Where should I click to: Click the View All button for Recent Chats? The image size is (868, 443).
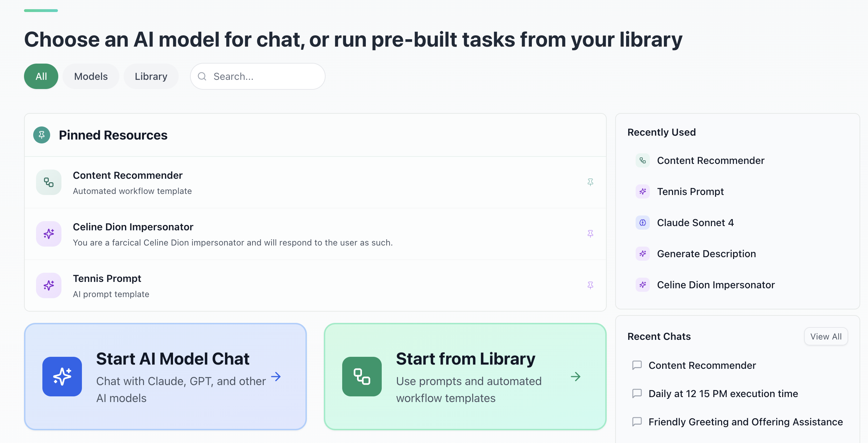tap(826, 336)
